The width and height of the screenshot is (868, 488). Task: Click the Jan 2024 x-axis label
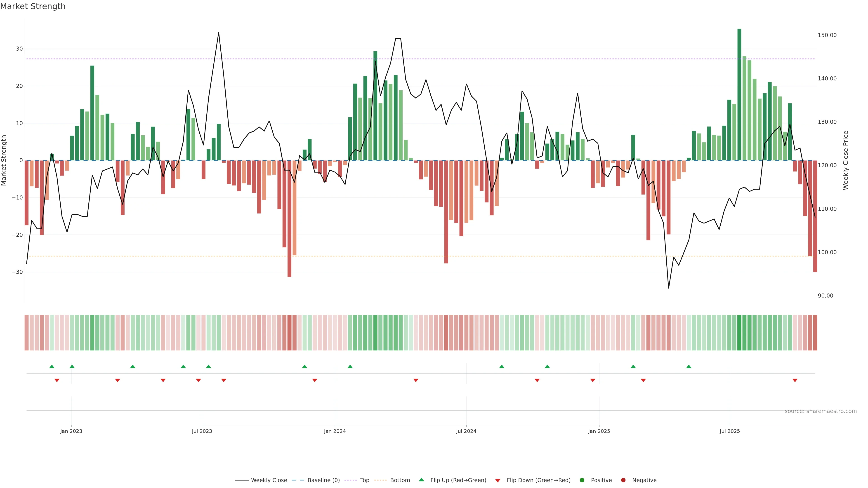(x=335, y=431)
